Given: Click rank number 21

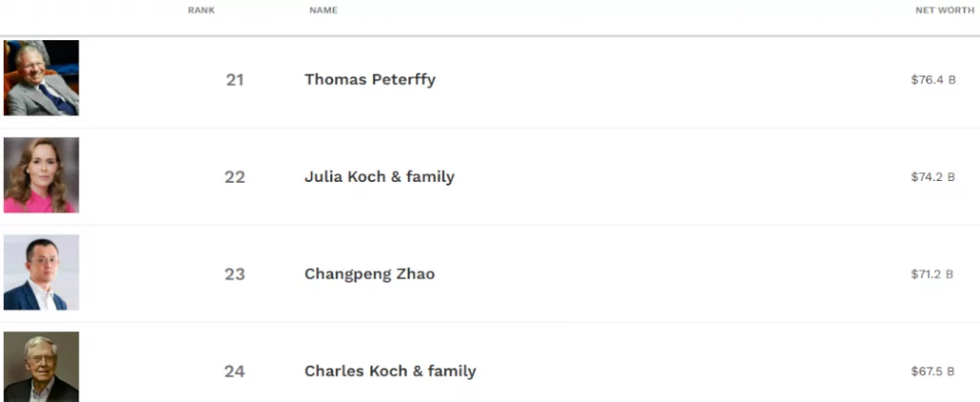Looking at the screenshot, I should click(x=234, y=79).
